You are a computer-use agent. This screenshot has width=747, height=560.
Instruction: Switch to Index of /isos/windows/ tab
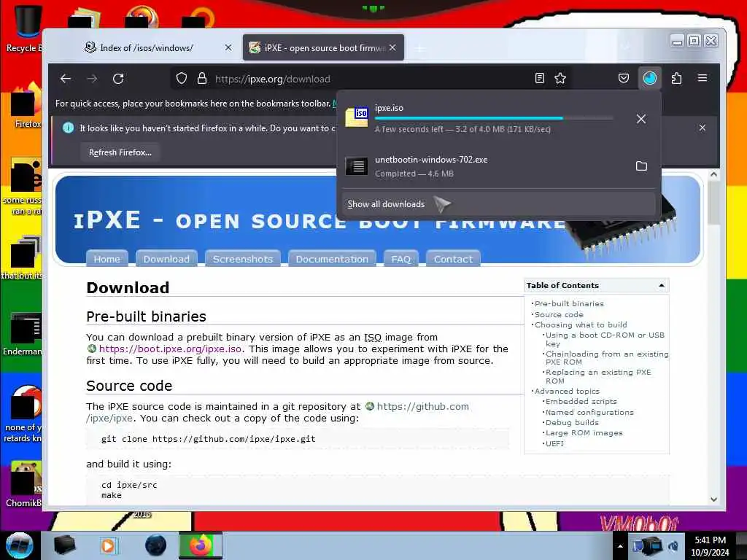[158, 47]
